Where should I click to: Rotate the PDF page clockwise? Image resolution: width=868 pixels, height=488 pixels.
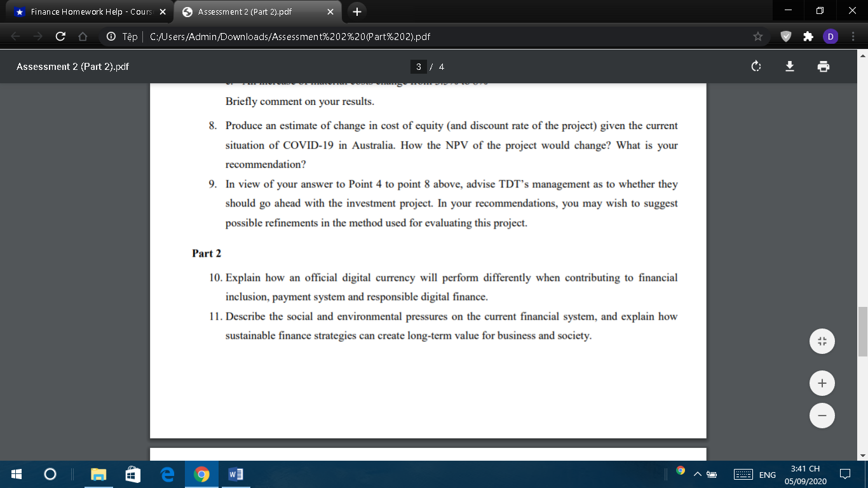[756, 66]
